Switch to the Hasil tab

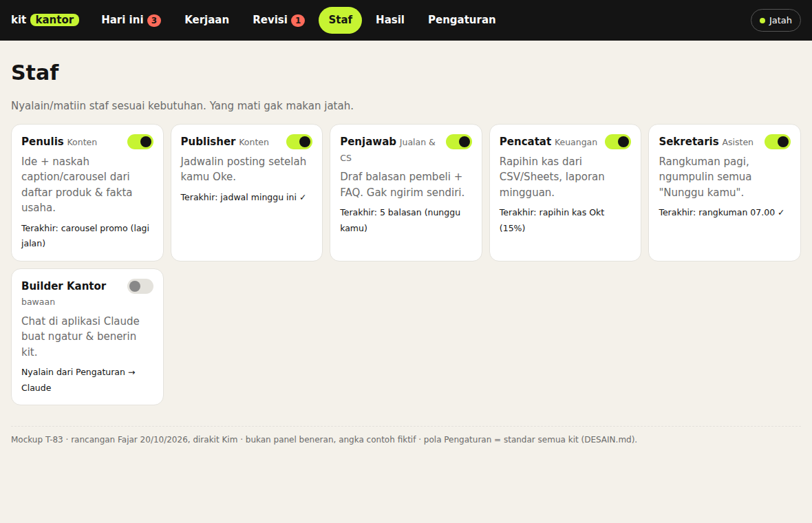coord(390,20)
